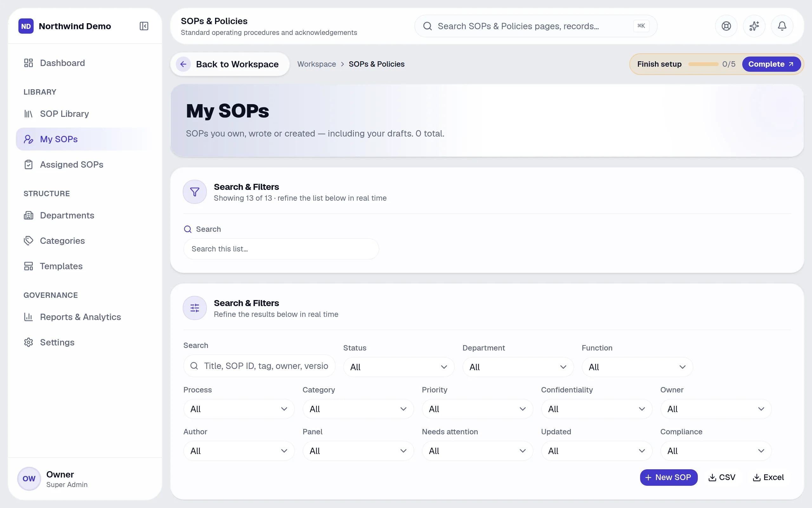This screenshot has height=508, width=812.
Task: Focus the Title, SOP ID, tag search field
Action: point(259,365)
